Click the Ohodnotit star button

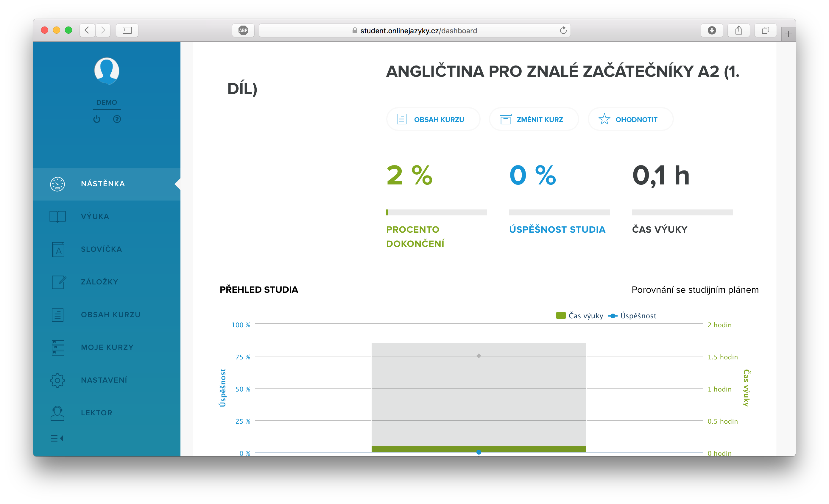click(630, 119)
